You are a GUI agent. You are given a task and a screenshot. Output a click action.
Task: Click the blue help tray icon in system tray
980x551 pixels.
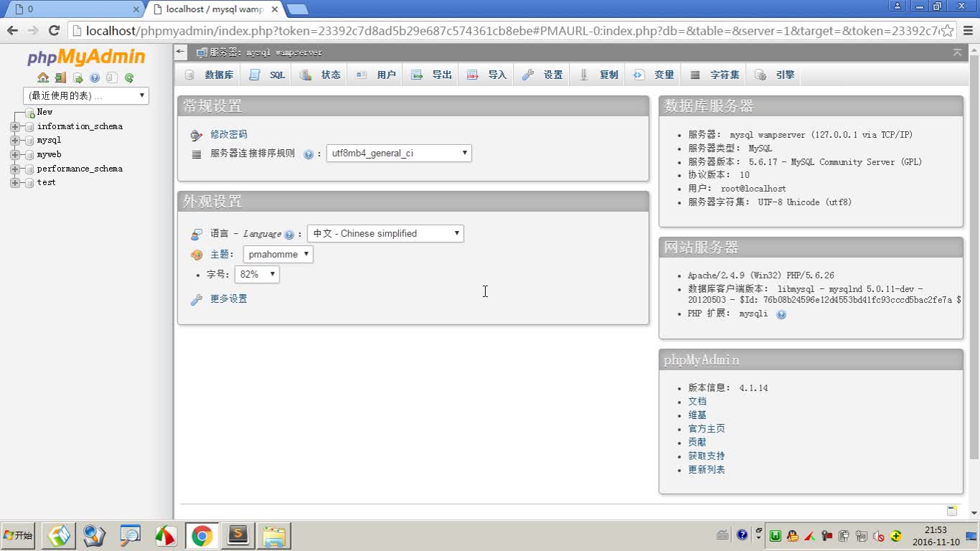pyautogui.click(x=742, y=535)
